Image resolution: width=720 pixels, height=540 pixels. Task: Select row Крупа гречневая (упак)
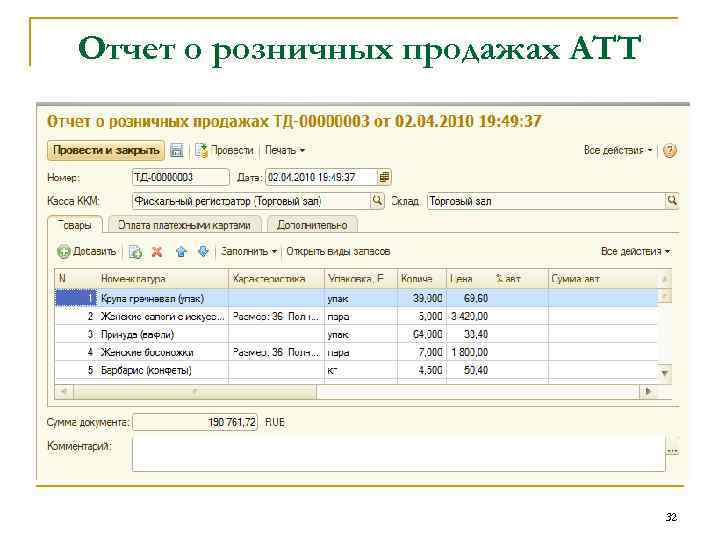356,298
